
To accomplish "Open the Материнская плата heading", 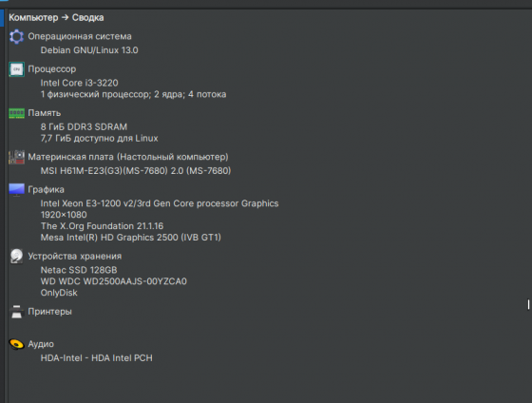I will tap(128, 157).
